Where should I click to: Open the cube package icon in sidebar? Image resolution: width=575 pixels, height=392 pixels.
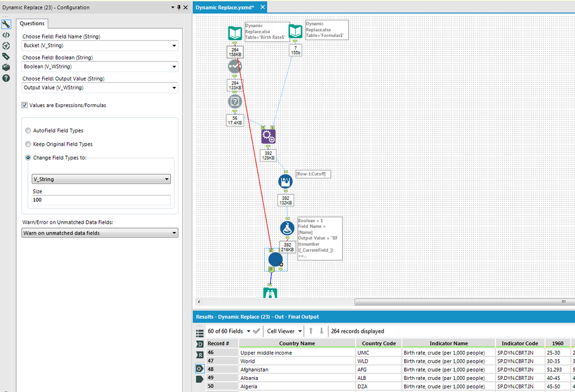pos(6,67)
